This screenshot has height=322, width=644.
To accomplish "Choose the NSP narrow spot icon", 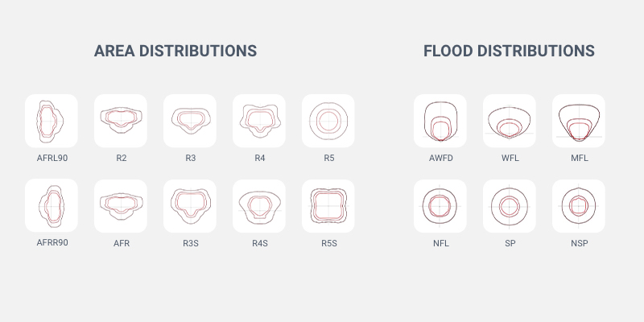I will coord(579,205).
